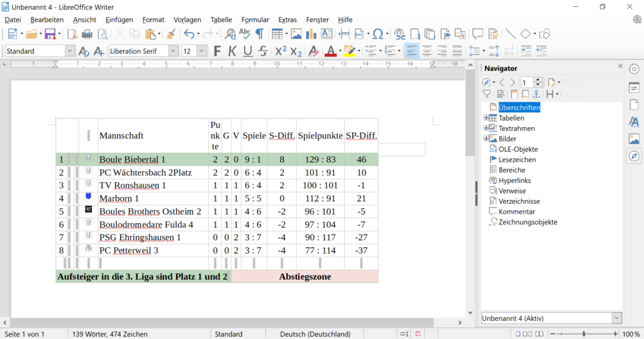Click Insert Special Character omega icon

[x=378, y=34]
